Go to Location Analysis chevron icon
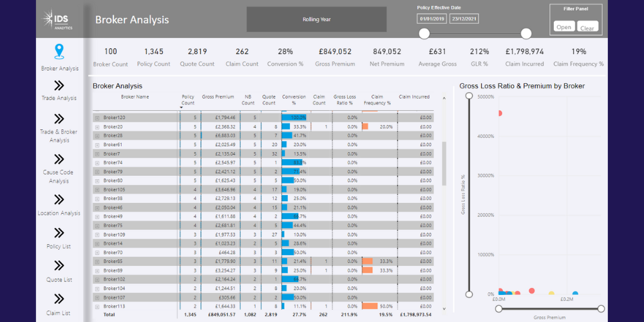 click(x=59, y=200)
